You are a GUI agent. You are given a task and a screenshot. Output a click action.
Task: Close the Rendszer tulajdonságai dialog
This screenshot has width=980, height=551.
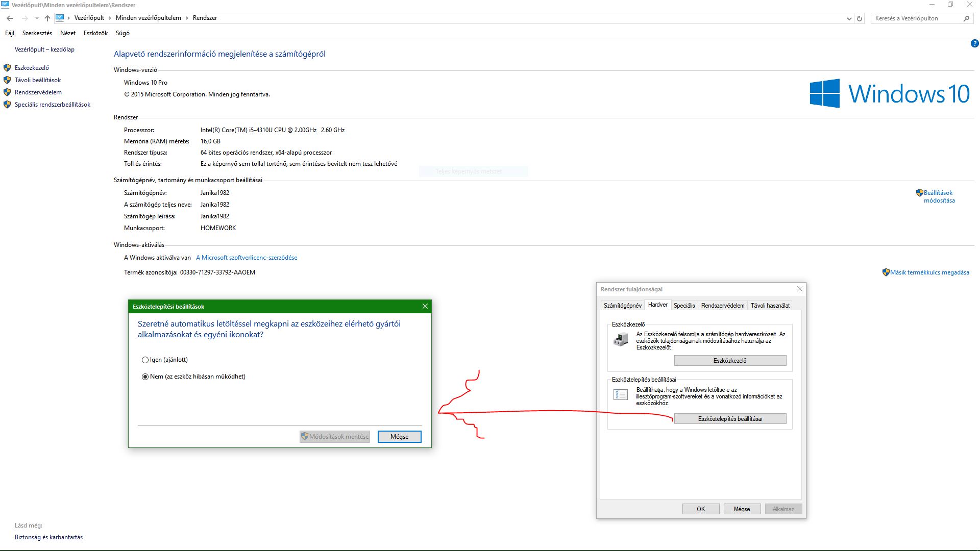(x=800, y=289)
